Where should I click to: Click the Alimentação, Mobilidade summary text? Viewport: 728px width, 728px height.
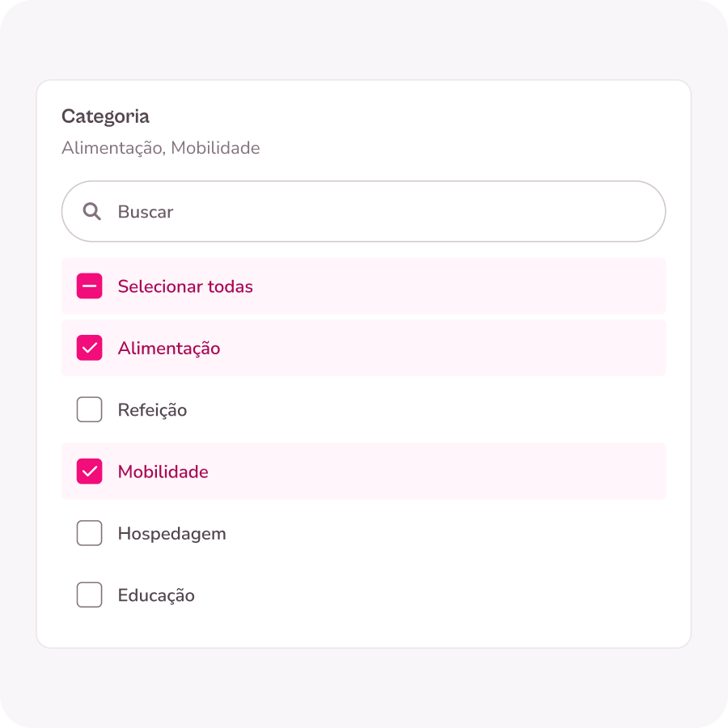pos(160,148)
